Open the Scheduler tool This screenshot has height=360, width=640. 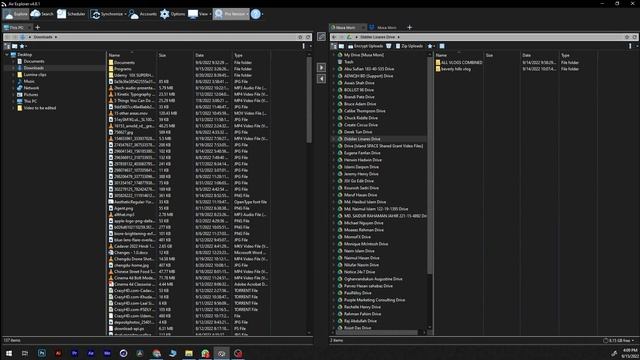71,14
